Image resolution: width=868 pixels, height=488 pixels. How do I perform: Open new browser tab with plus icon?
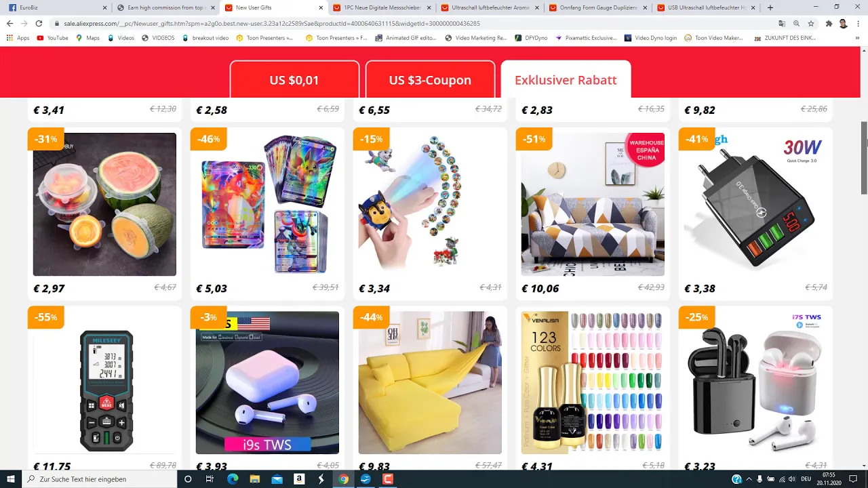click(770, 7)
